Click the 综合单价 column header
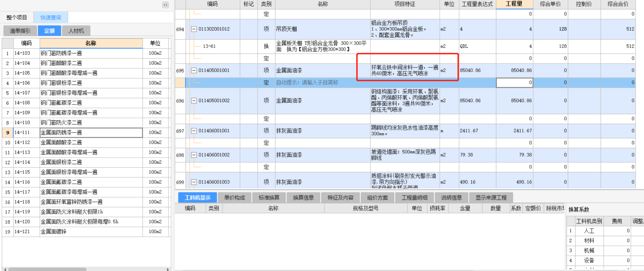Image resolution: width=644 pixels, height=271 pixels. (x=550, y=4)
